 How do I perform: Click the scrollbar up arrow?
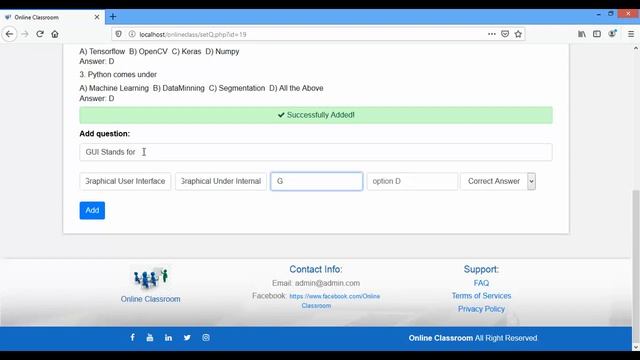[636, 48]
